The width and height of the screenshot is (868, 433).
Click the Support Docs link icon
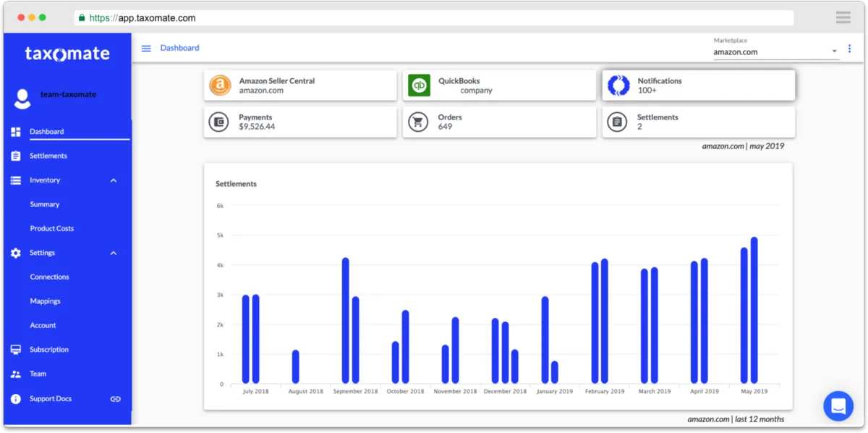click(115, 399)
